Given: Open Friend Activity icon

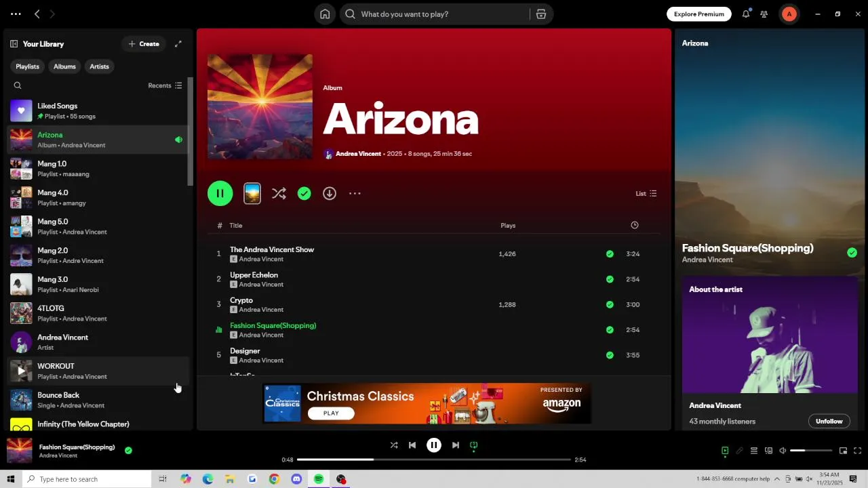Looking at the screenshot, I should click(764, 14).
